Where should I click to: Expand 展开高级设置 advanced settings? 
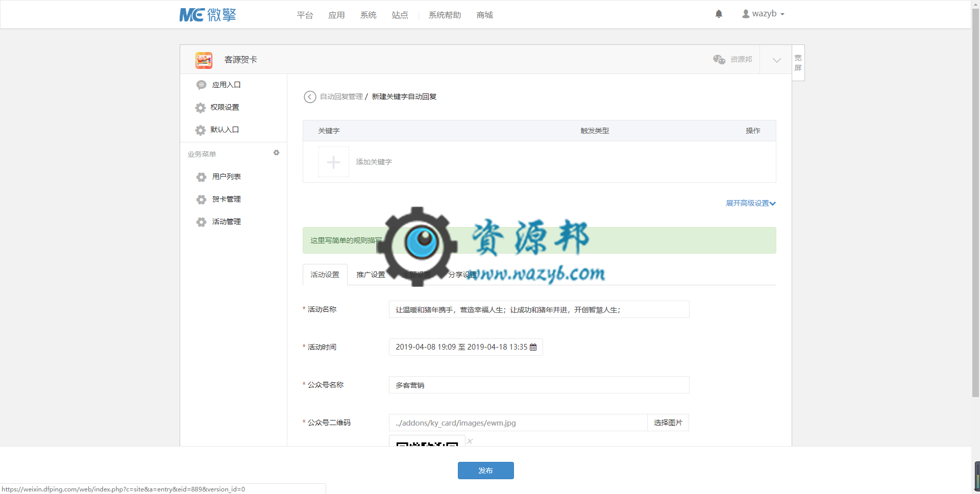(751, 203)
